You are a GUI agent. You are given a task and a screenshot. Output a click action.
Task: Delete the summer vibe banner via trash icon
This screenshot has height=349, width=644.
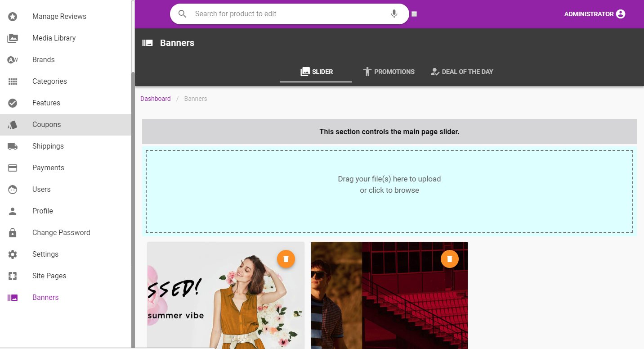(286, 259)
